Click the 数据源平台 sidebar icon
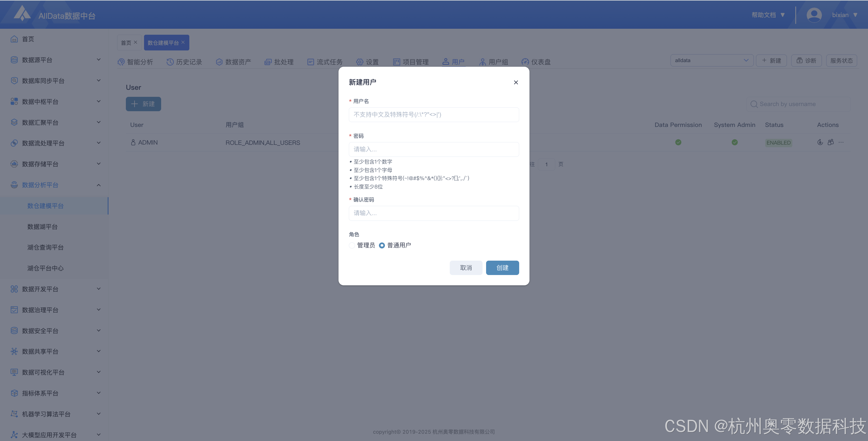The height and width of the screenshot is (441, 868). [14, 60]
